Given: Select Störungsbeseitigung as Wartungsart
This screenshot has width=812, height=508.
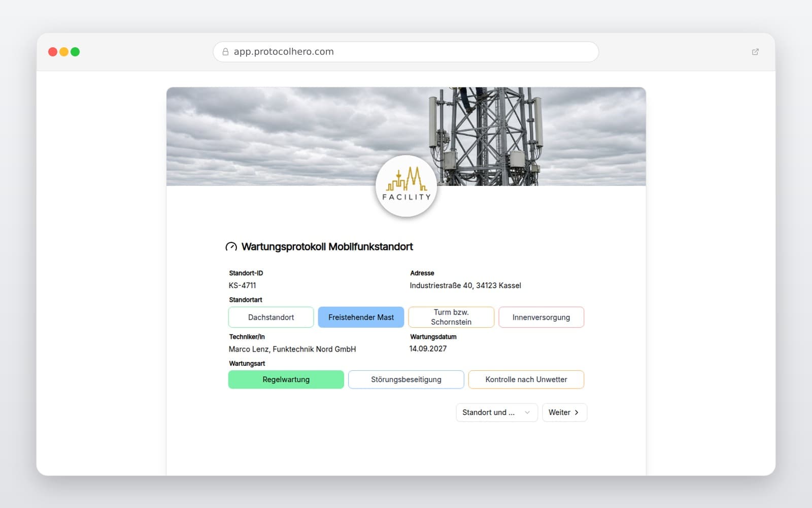Looking at the screenshot, I should pos(406,379).
